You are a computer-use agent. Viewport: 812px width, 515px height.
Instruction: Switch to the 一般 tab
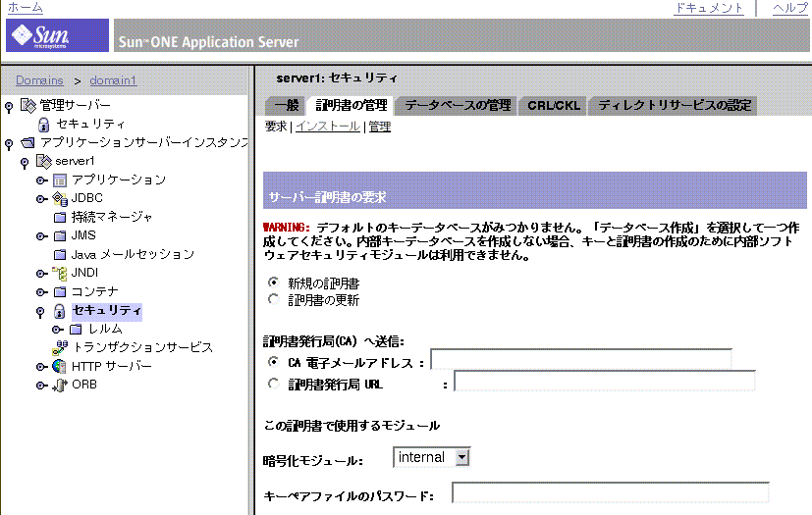[286, 106]
